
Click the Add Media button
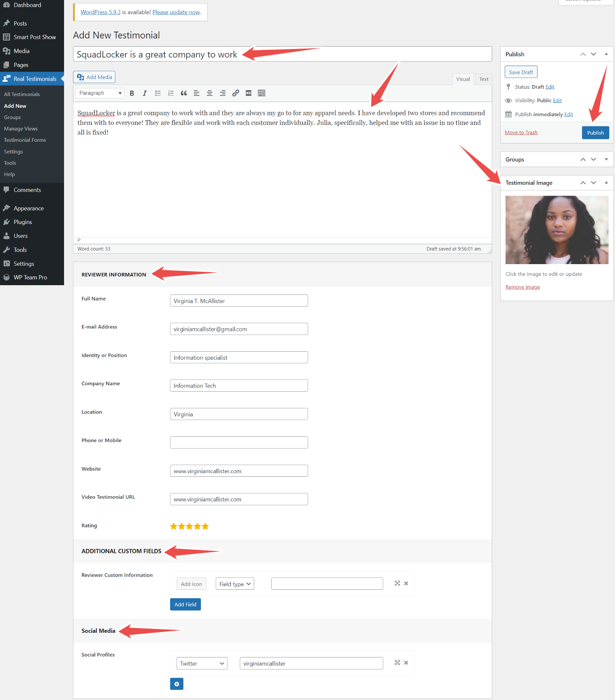(94, 77)
